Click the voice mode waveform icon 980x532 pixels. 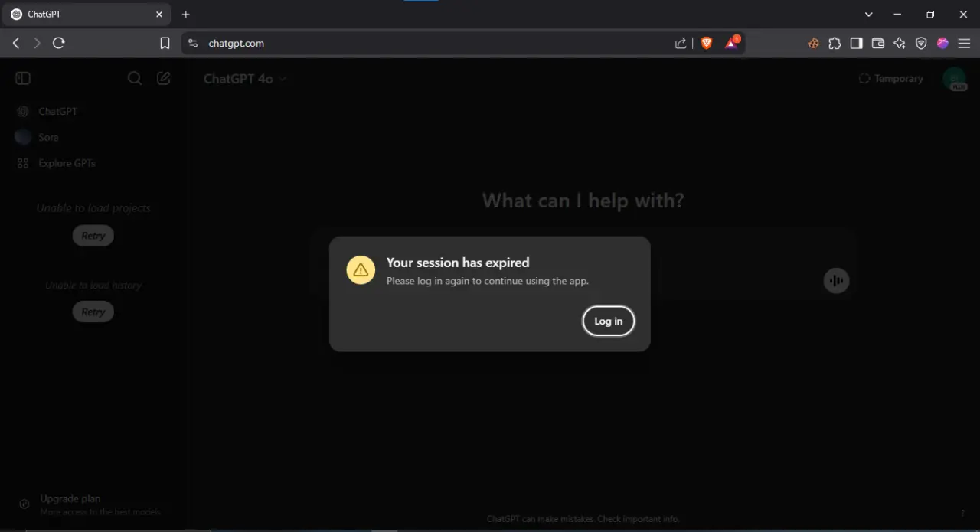[836, 280]
